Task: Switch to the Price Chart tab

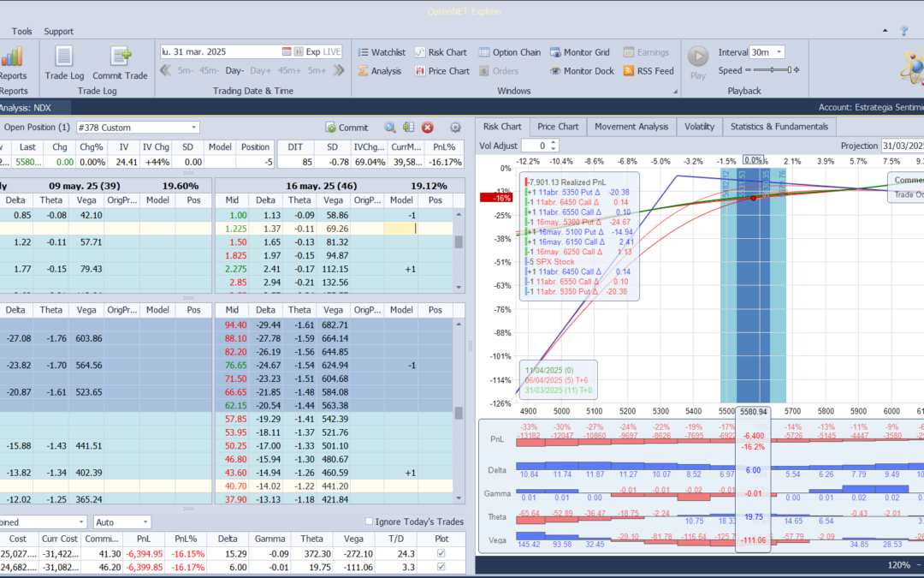Action: pyautogui.click(x=558, y=127)
